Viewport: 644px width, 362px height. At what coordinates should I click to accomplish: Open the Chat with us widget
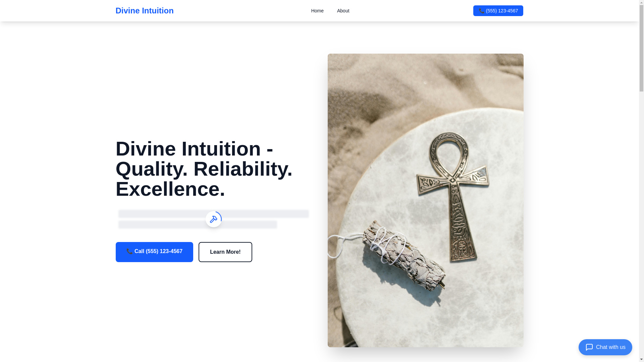point(605,347)
